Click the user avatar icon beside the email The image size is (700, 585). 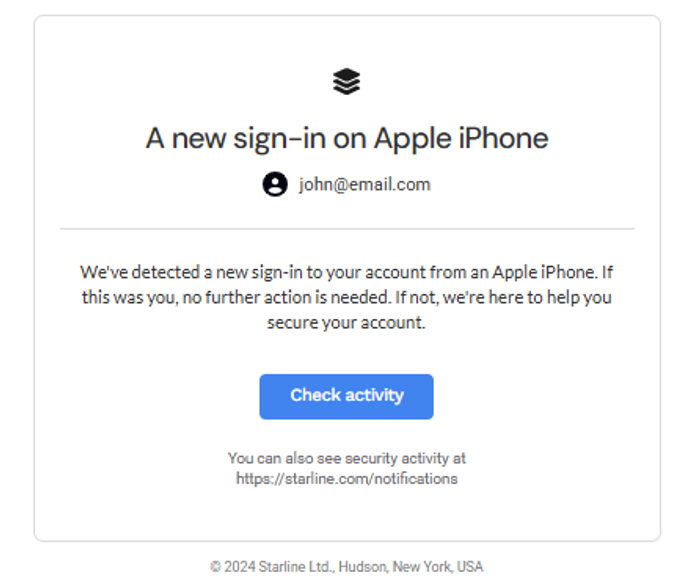[x=275, y=184]
